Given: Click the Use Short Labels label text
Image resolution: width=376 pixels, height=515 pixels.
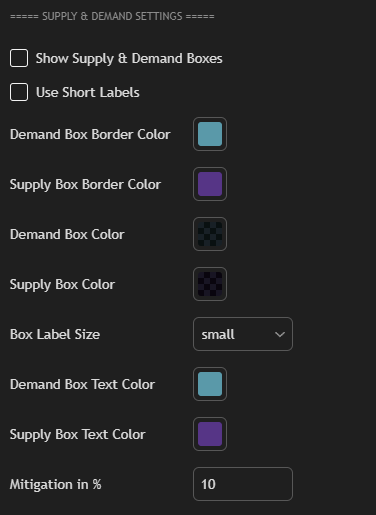Looking at the screenshot, I should click(x=88, y=92).
